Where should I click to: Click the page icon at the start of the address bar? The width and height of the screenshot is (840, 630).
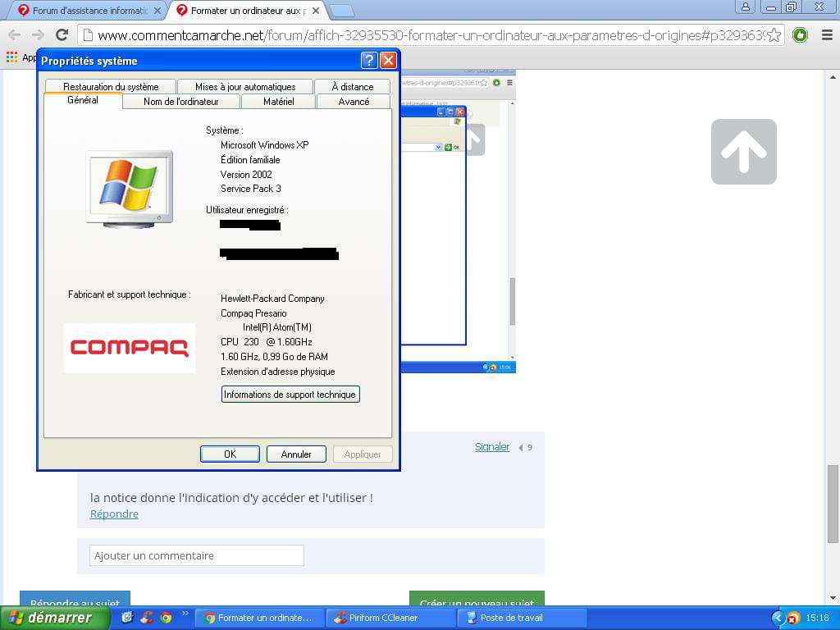click(x=88, y=35)
